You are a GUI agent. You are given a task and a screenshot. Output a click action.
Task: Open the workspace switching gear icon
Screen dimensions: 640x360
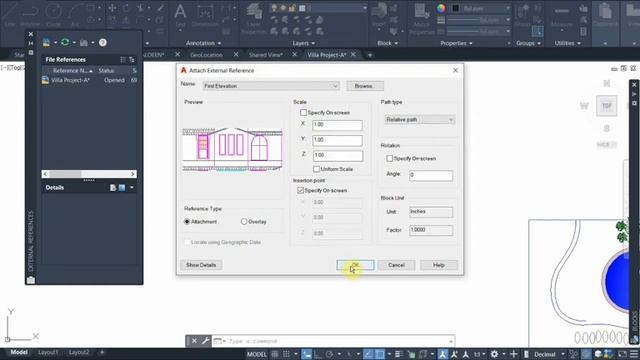point(494,354)
